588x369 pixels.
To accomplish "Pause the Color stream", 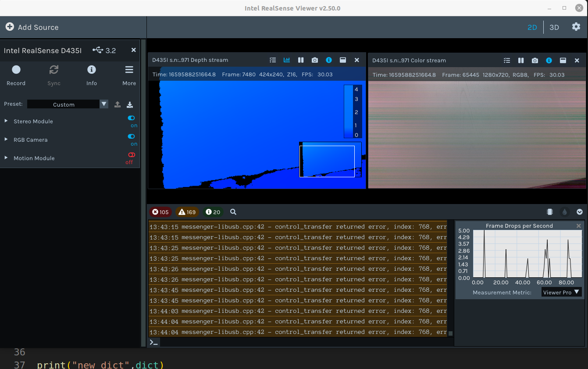I will point(521,61).
